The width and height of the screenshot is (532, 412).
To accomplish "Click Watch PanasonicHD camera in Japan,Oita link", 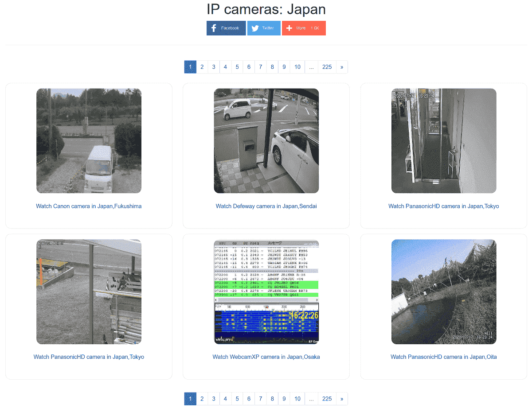I will [443, 357].
